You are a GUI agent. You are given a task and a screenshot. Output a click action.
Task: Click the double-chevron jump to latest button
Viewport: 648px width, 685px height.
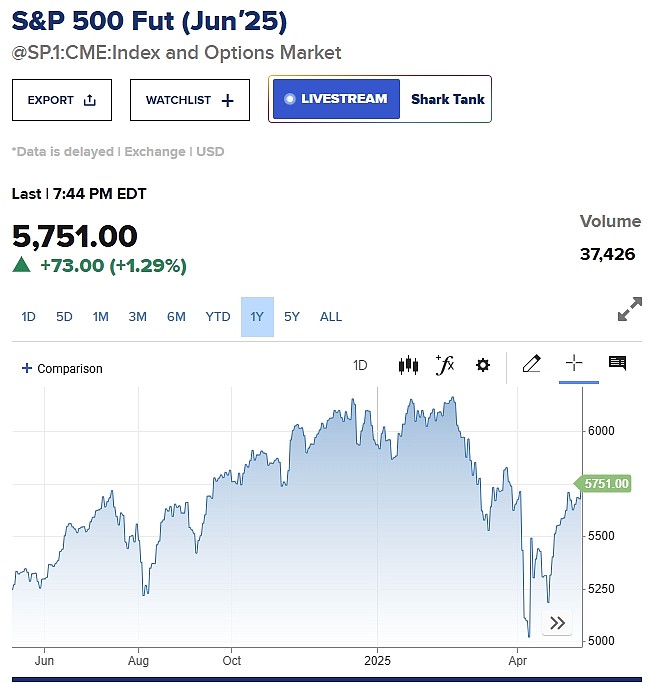point(557,623)
